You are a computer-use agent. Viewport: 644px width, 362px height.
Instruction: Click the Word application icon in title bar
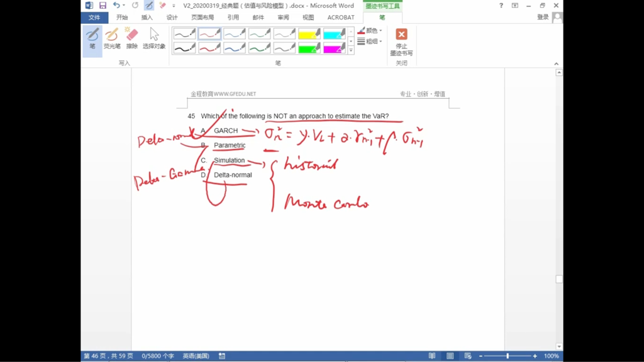click(x=89, y=5)
